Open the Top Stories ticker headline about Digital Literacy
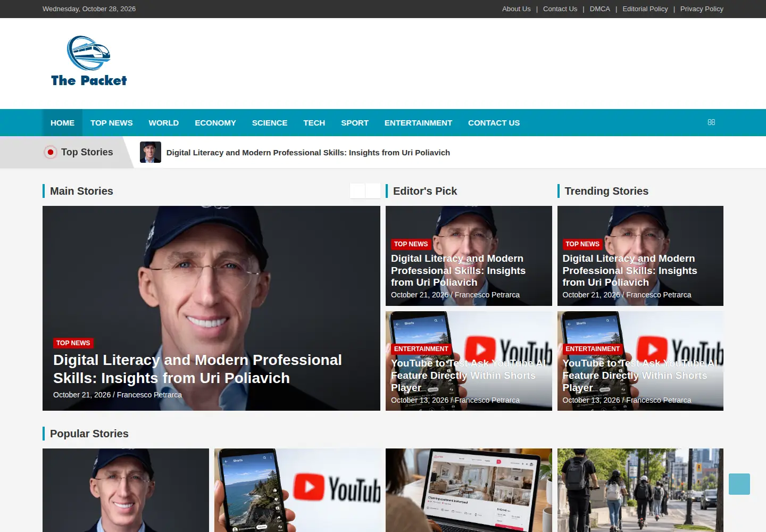 (x=308, y=153)
